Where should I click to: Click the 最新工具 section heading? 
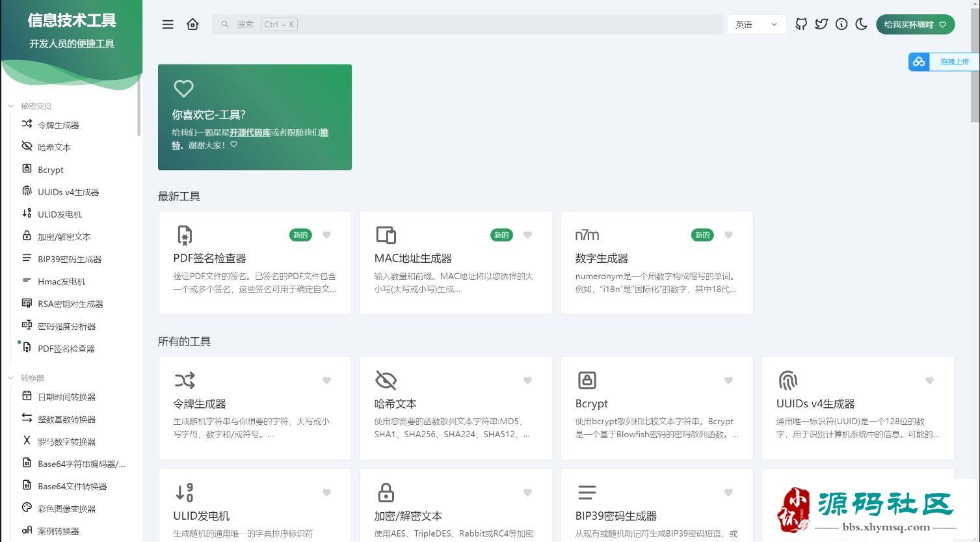(179, 196)
